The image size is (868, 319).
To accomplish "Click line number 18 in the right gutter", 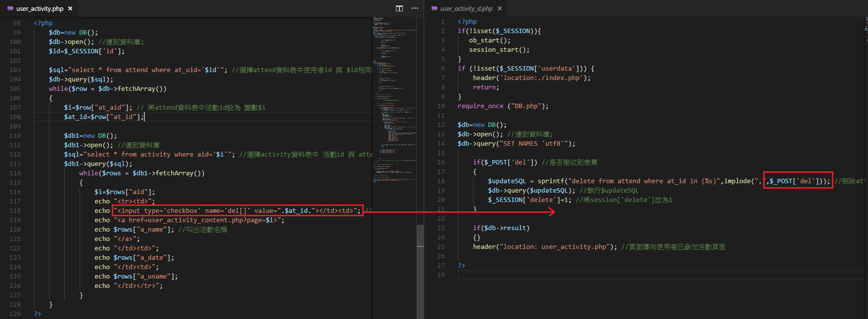I will coord(441,181).
